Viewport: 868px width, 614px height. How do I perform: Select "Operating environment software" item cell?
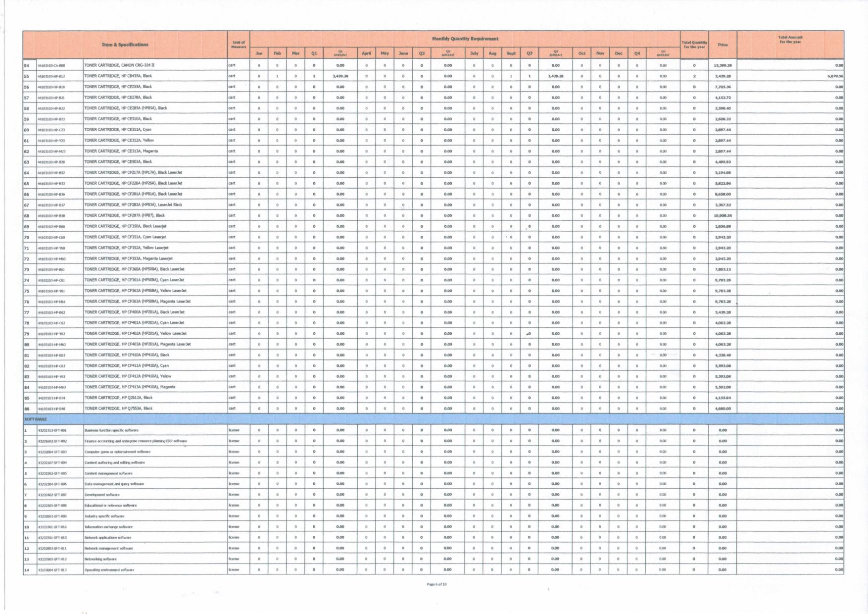[x=155, y=570]
